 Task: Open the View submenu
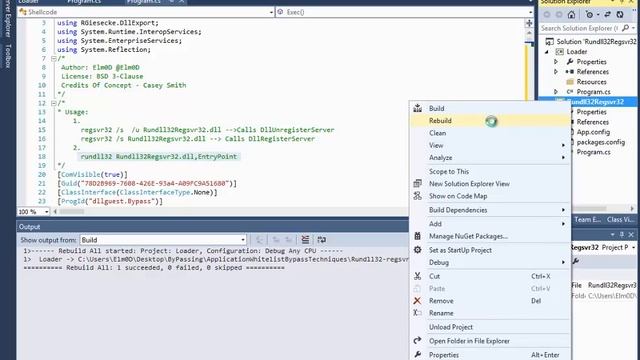(x=490, y=145)
